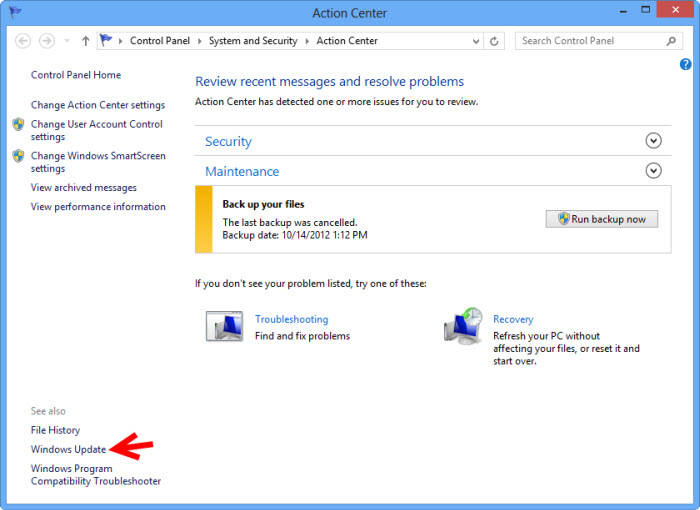The image size is (700, 510).
Task: Click 'Back up your files' message title
Action: (263, 205)
